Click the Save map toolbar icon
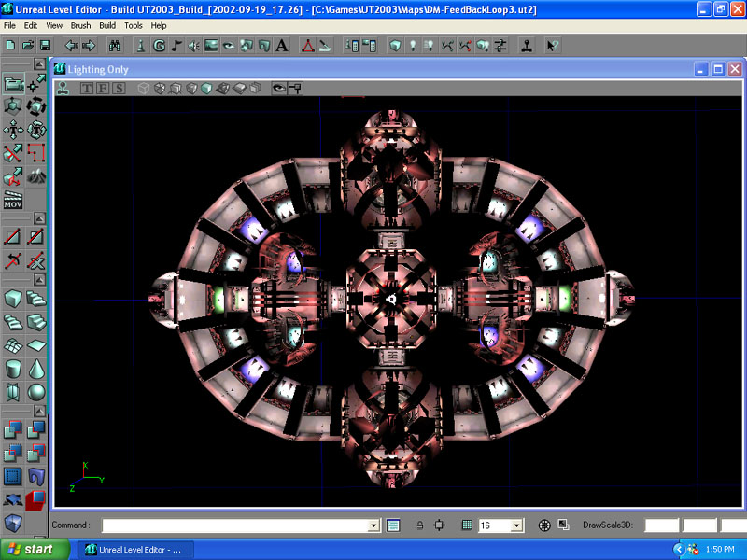The width and height of the screenshot is (747, 560). click(x=45, y=45)
